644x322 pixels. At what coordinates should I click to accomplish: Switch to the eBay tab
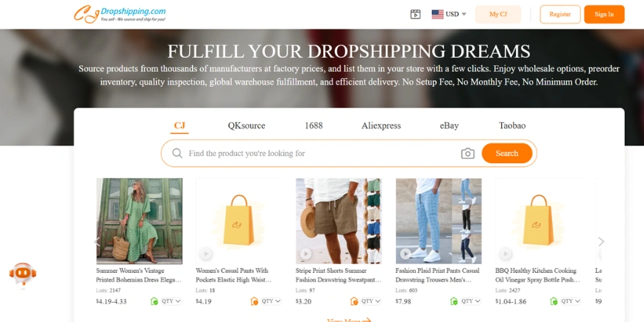pyautogui.click(x=449, y=126)
